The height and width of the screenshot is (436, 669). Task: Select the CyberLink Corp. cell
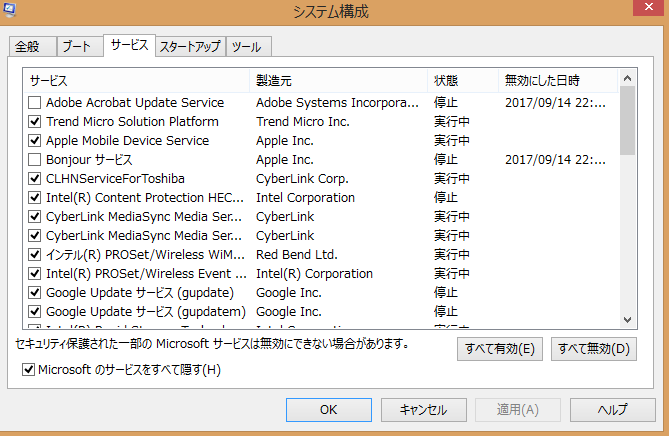(302, 179)
